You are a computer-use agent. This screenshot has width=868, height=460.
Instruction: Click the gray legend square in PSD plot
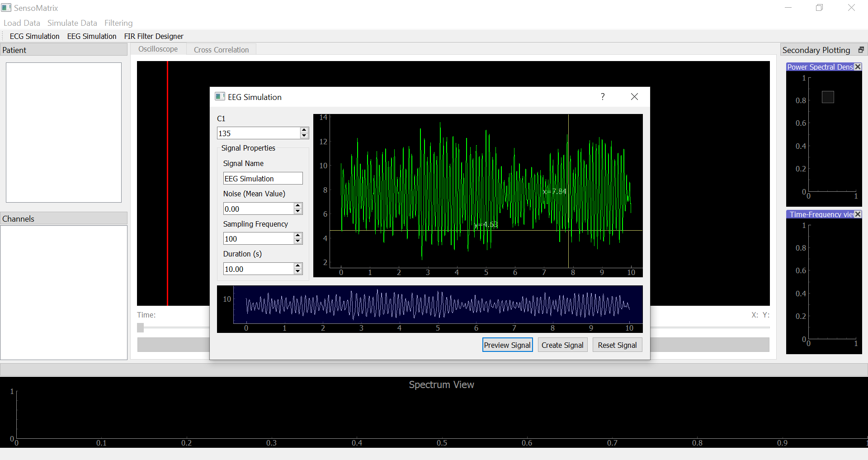[828, 97]
